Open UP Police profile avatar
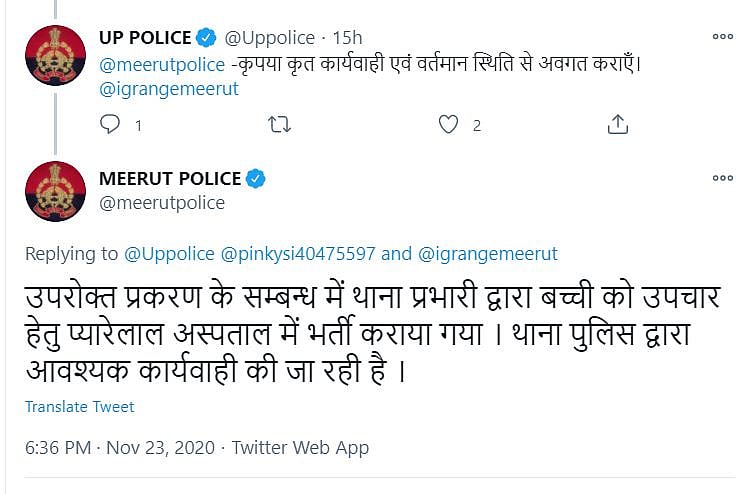This screenshot has width=753, height=494. [x=54, y=55]
